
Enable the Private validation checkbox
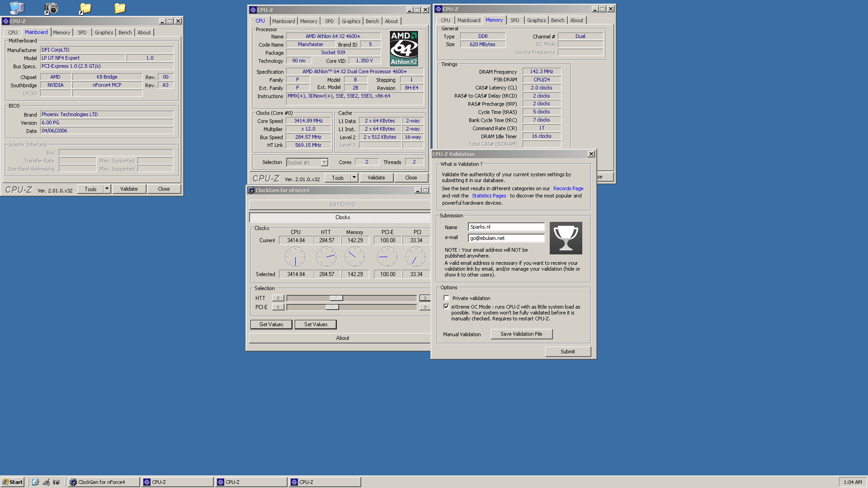pyautogui.click(x=446, y=298)
